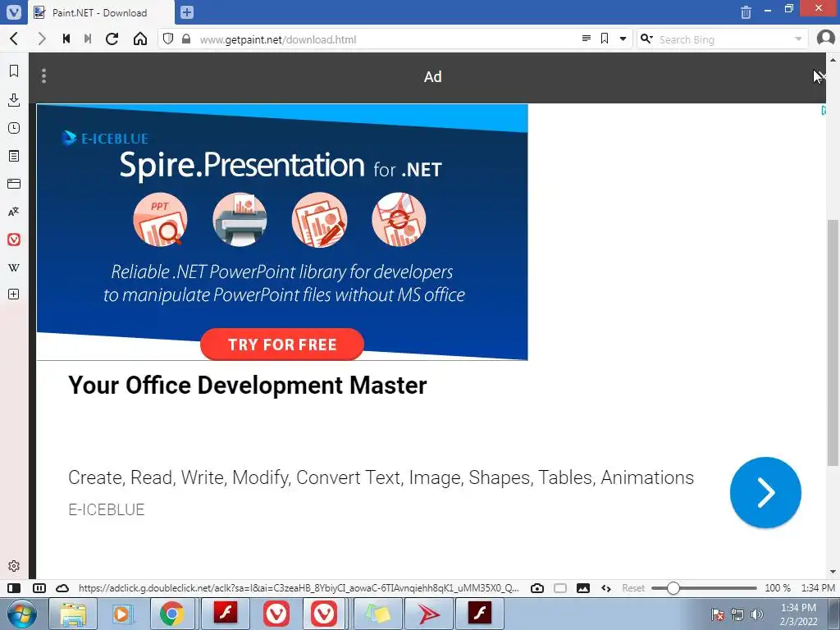Open the Notes side panel
The image size is (840, 630).
pos(14,156)
